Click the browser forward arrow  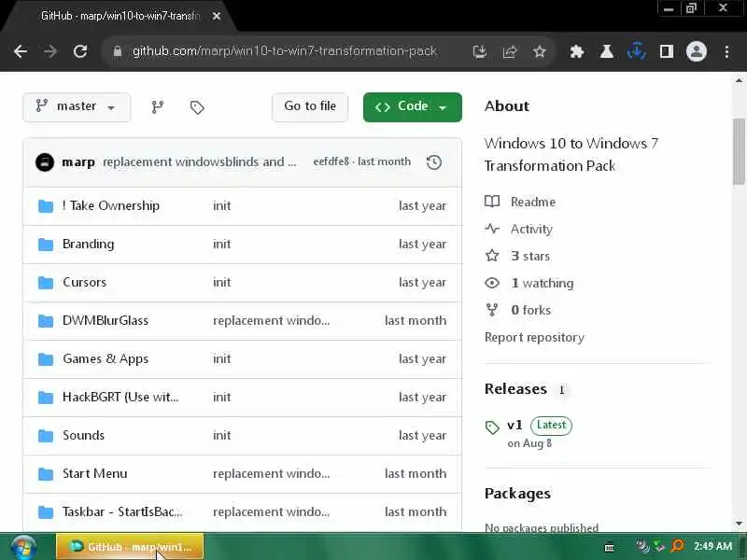coord(50,51)
